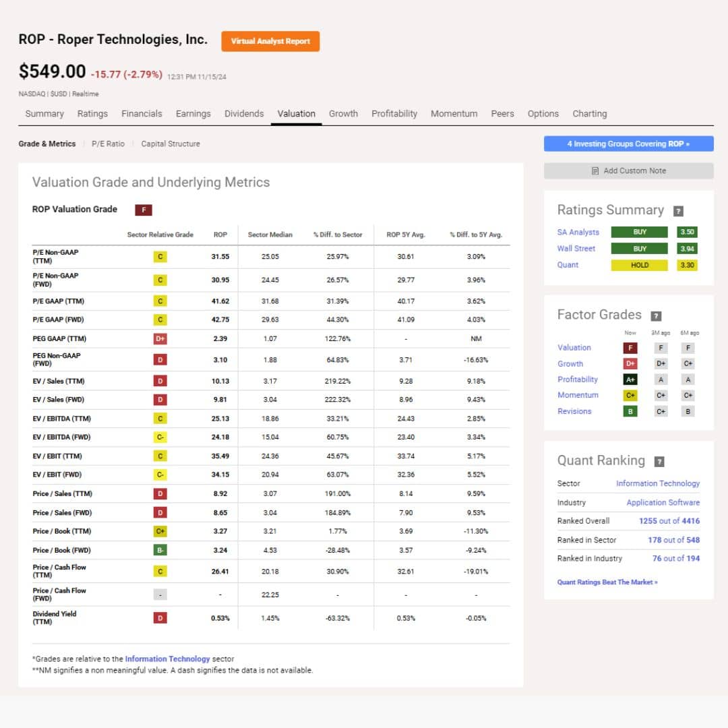
Task: Click Price / Cash Flow (FWD) dash grade badge
Action: click(x=160, y=595)
